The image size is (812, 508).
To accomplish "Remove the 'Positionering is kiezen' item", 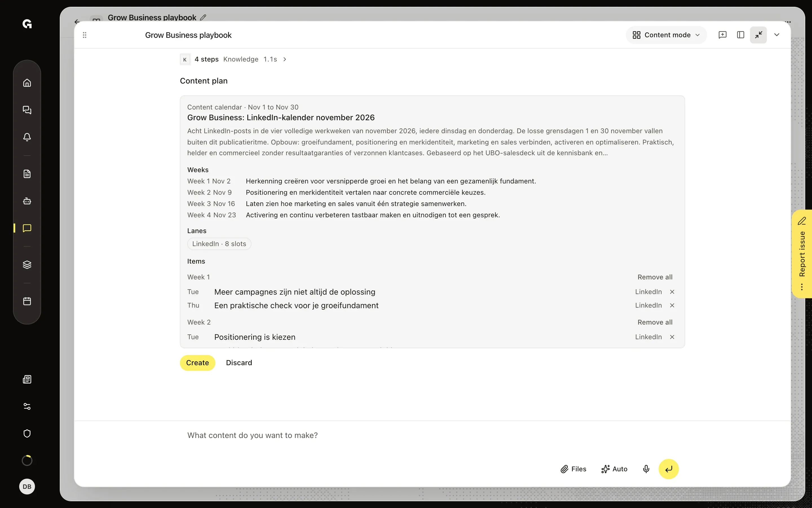I will coord(672,337).
